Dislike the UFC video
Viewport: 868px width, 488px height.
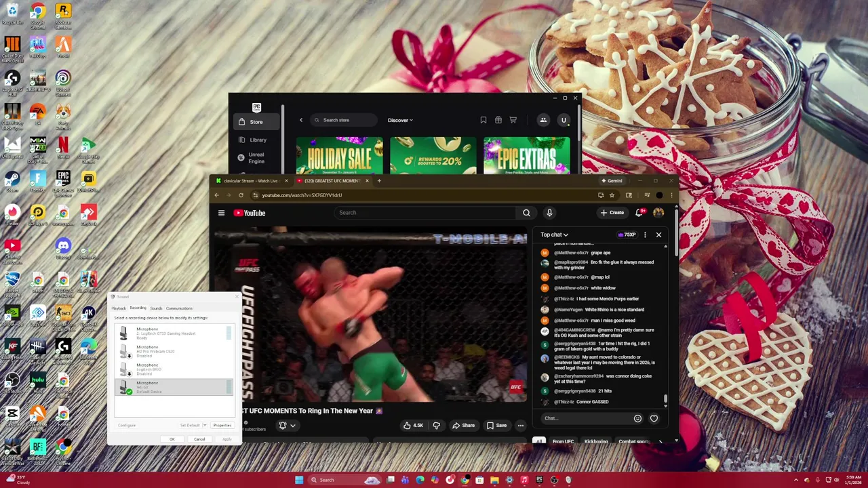[x=437, y=426]
